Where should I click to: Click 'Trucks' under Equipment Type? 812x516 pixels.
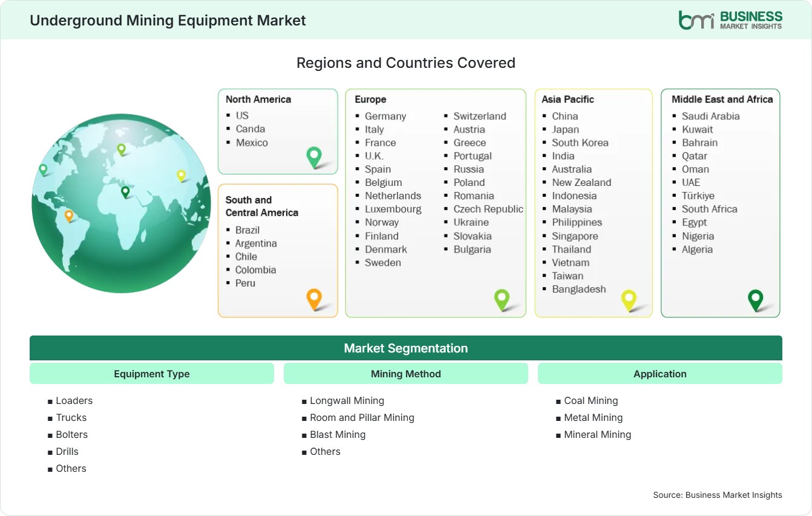click(x=71, y=418)
